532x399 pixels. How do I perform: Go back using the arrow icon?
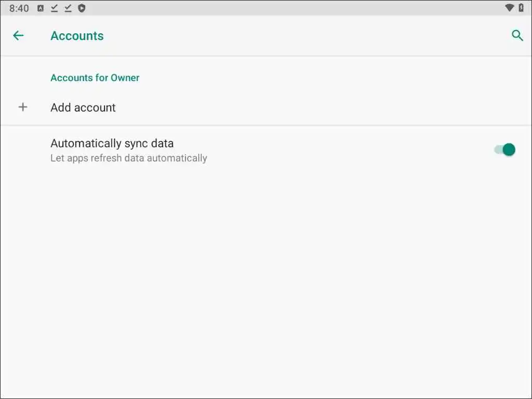(x=18, y=35)
